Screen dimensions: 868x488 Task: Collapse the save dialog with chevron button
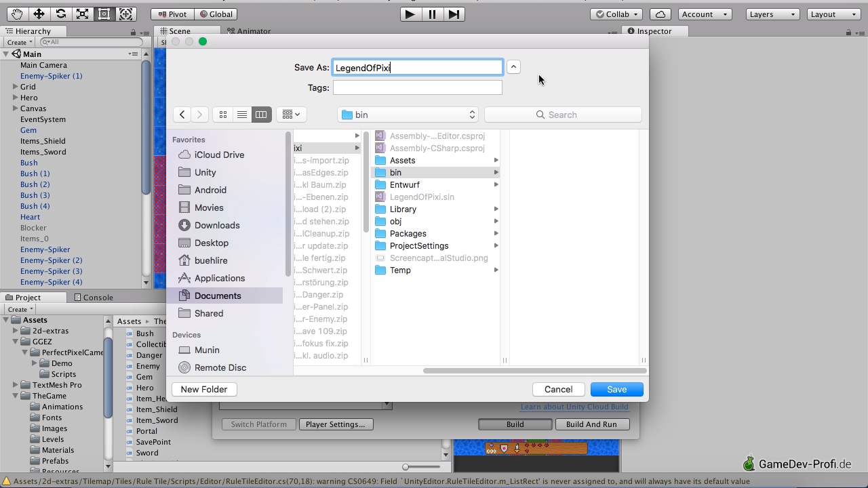coord(513,66)
